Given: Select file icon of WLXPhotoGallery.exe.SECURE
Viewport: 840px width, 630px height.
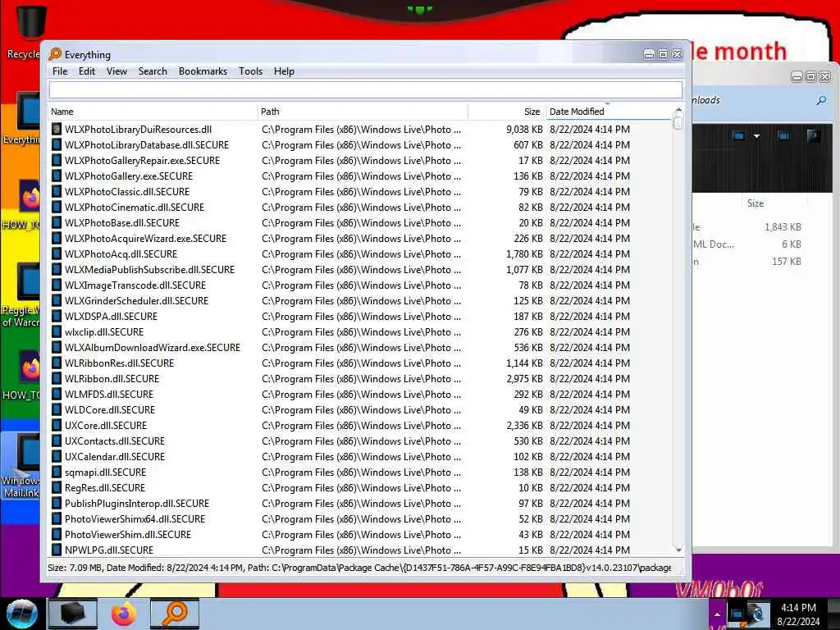Looking at the screenshot, I should click(57, 176).
